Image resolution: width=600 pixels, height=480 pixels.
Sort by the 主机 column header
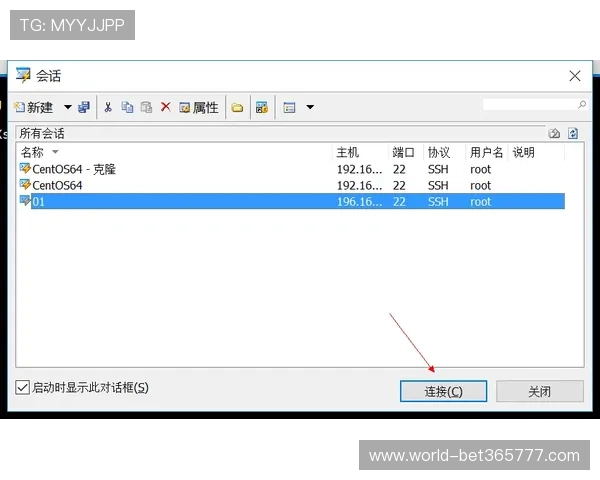[347, 152]
